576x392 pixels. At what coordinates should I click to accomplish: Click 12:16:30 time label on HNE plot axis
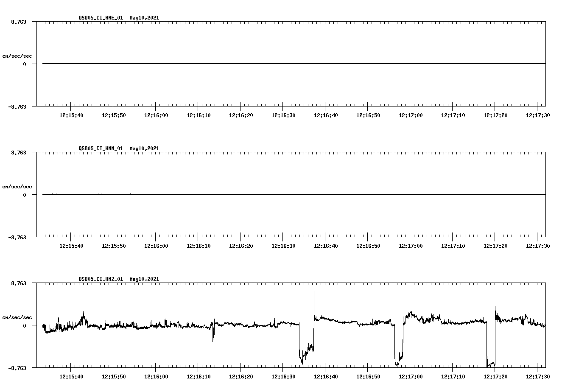point(283,115)
